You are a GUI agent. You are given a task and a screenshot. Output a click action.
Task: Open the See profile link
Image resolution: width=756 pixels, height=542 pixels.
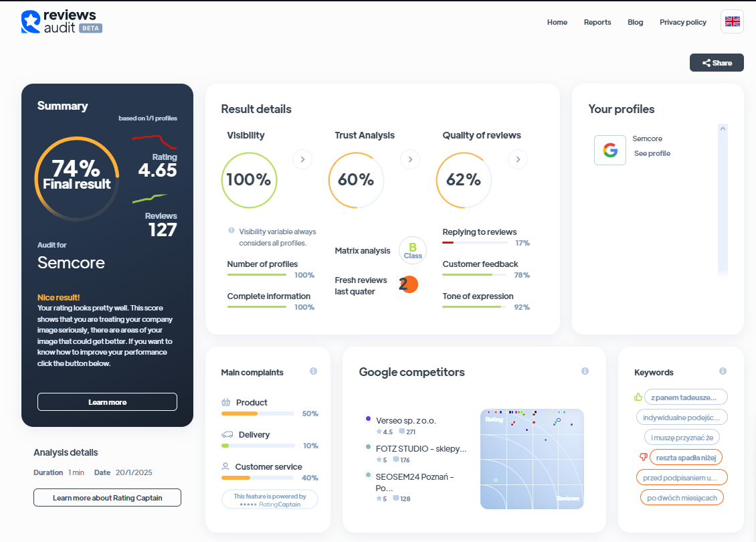point(652,153)
